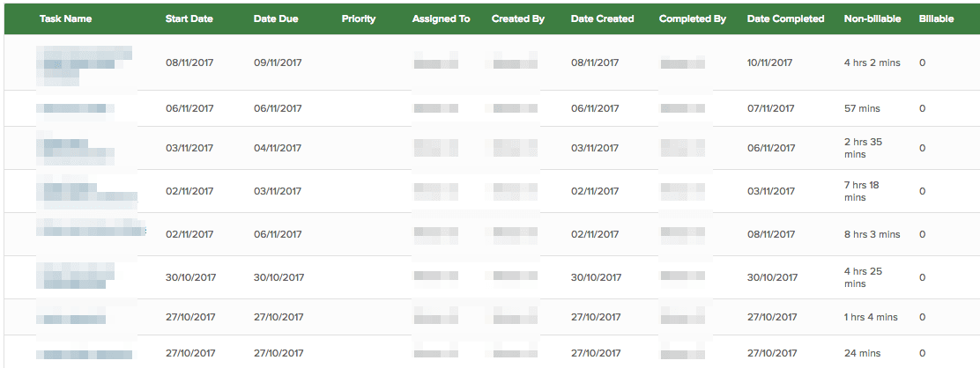980x368 pixels.
Task: Click the 09/11/2017 due date cell
Action: (x=278, y=63)
